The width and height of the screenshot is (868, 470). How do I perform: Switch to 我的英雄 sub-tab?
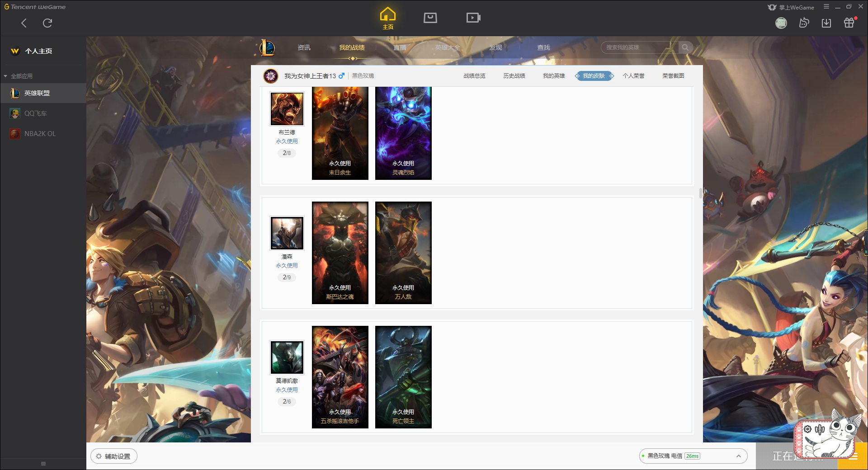pos(554,76)
